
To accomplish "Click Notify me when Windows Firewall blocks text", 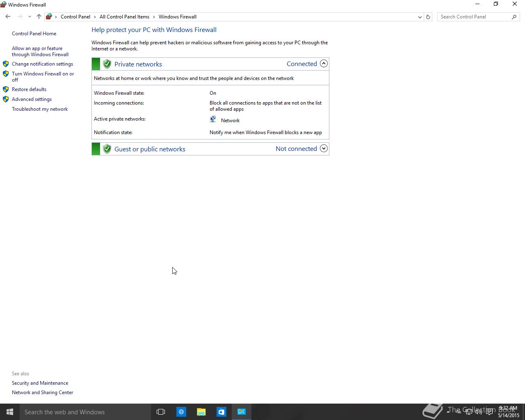I will 266,132.
